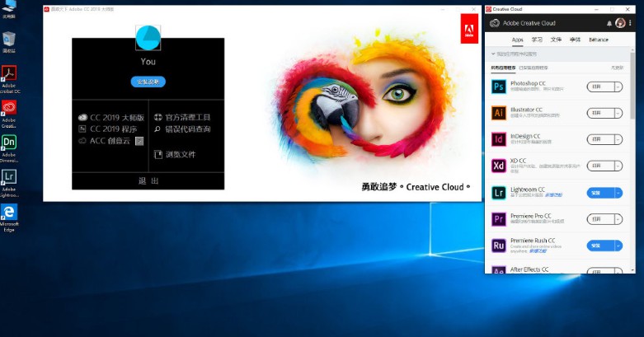The height and width of the screenshot is (337, 644).
Task: Open Adobe Dimension desktop shortcut
Action: coord(9,148)
